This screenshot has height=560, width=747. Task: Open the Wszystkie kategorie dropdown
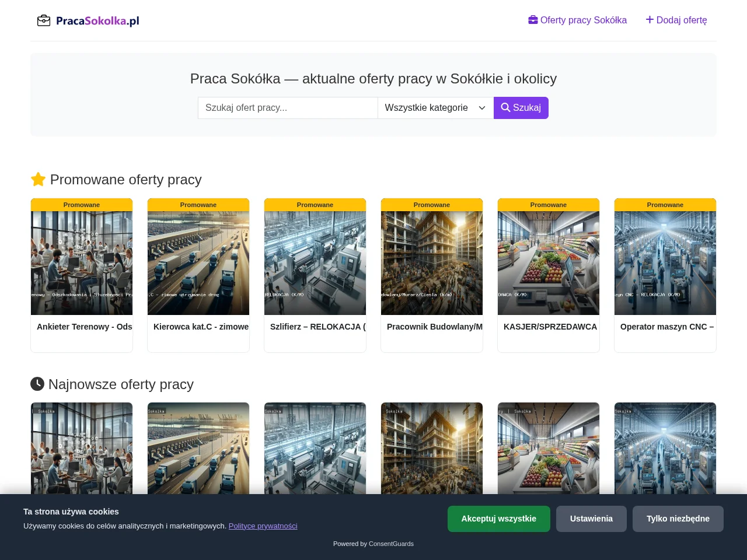click(x=435, y=108)
